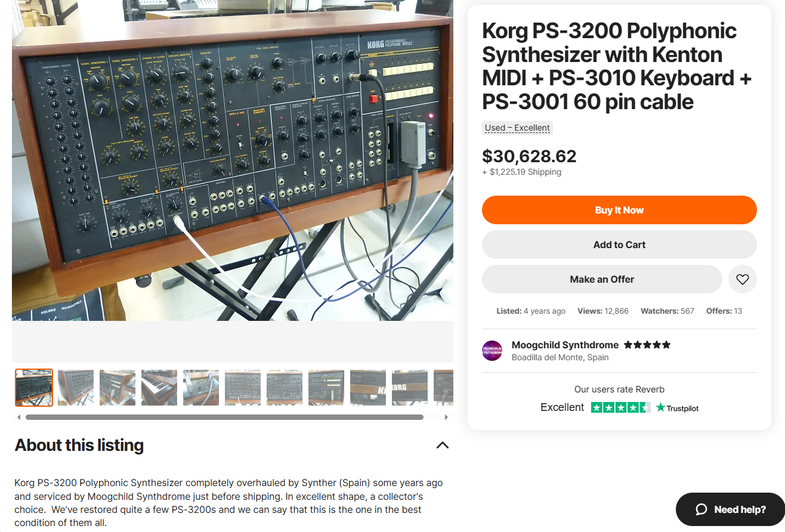Click the Buy It Now button
Image resolution: width=785 pixels, height=532 pixels.
(619, 210)
